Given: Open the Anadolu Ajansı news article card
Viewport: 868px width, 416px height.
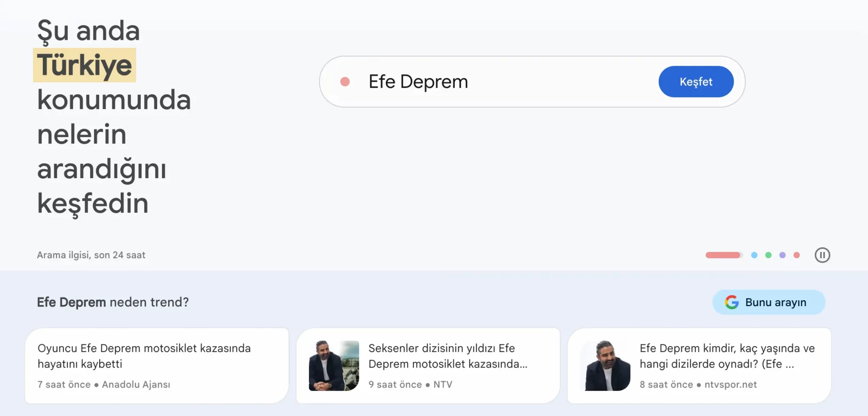Looking at the screenshot, I should [157, 366].
